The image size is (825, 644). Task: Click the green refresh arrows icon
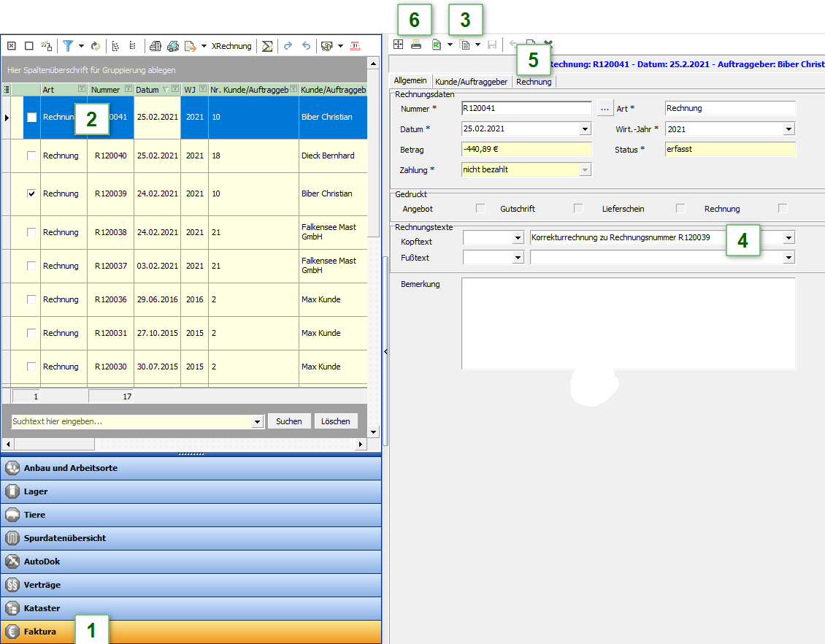pos(95,46)
